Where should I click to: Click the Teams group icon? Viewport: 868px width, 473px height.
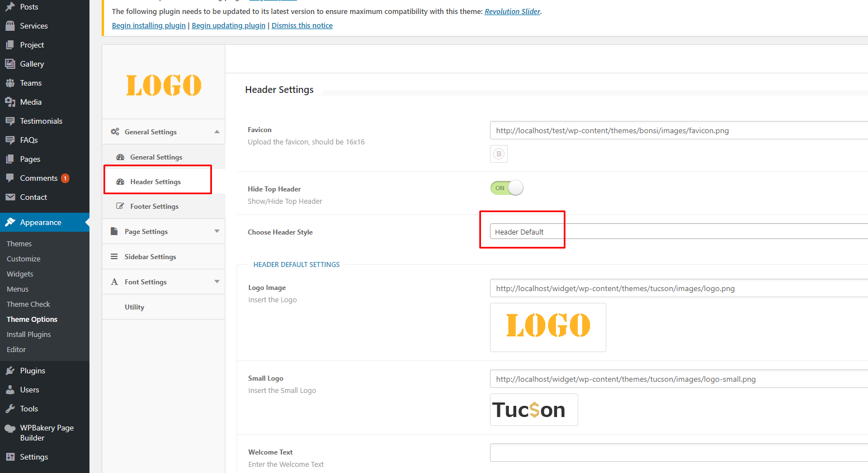[10, 83]
